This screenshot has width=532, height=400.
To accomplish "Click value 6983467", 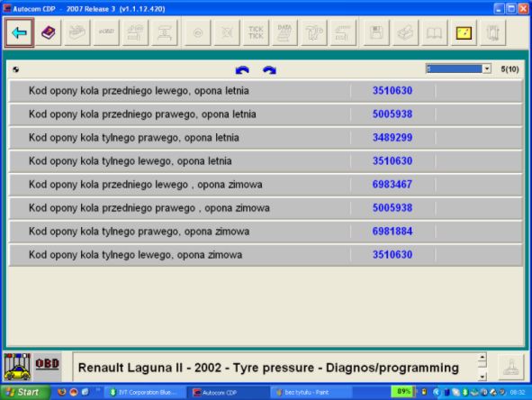I will 392,185.
